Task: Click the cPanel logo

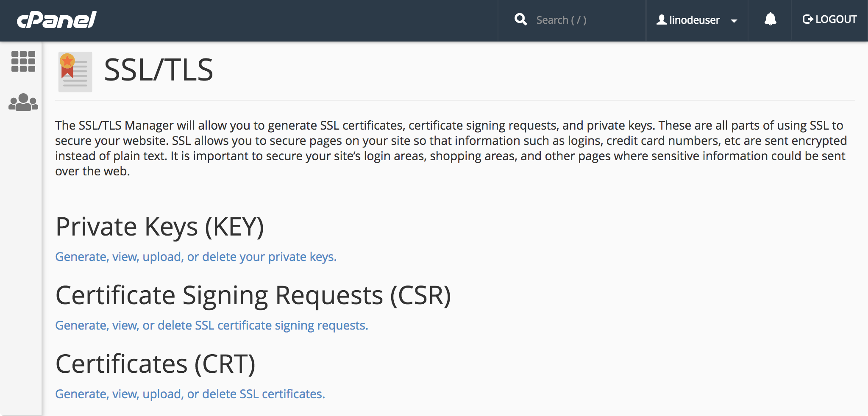Action: 56,19
